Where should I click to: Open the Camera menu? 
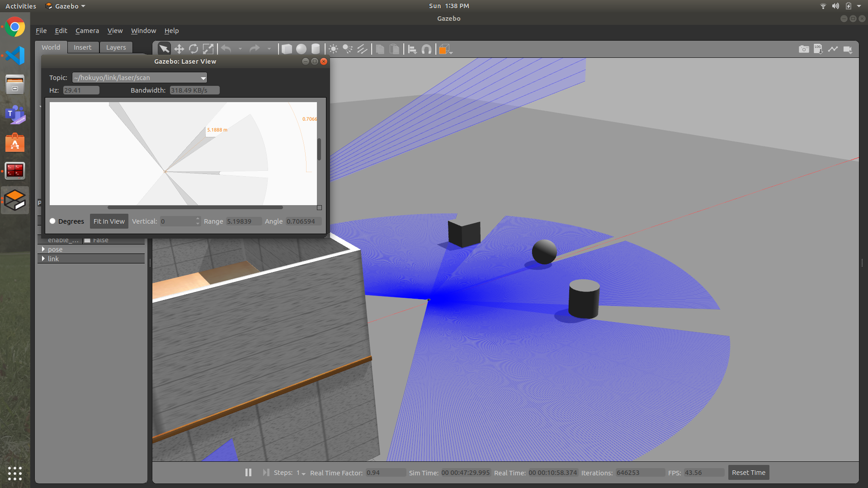pyautogui.click(x=87, y=31)
